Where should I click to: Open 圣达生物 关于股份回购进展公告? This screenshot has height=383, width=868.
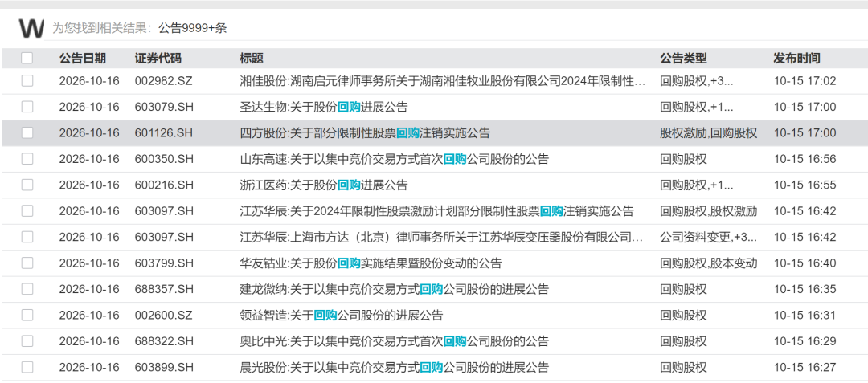323,108
